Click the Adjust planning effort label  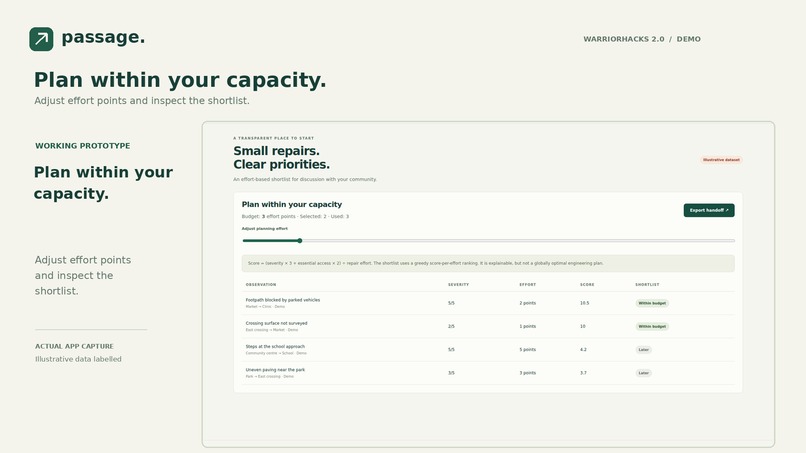265,228
